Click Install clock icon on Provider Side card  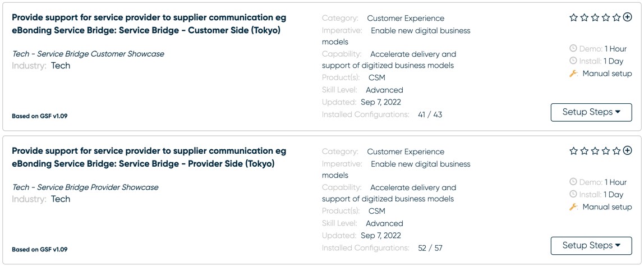point(573,195)
